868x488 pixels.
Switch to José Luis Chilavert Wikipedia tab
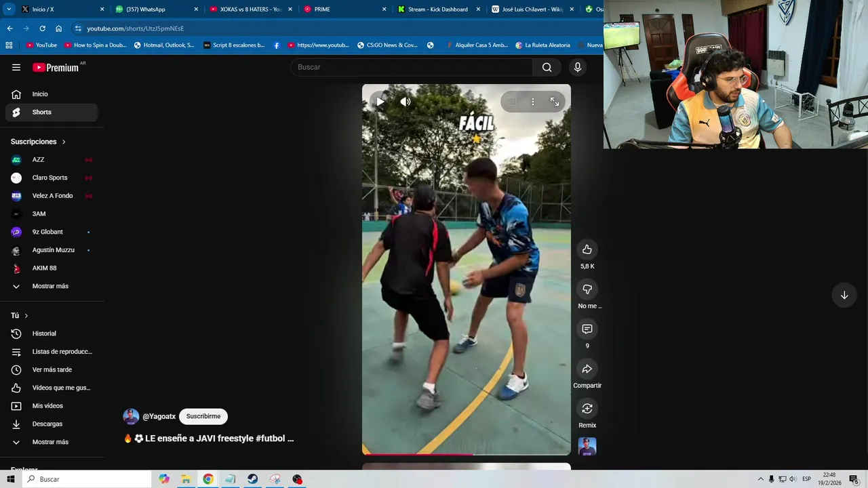(x=532, y=9)
